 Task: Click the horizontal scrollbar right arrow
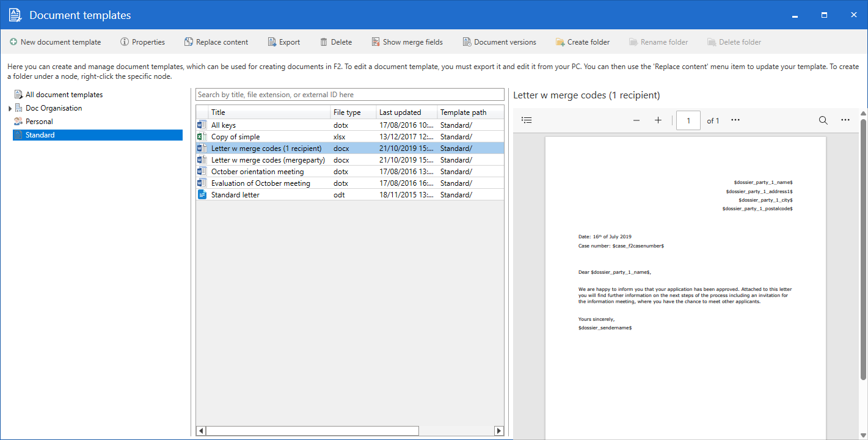coord(498,431)
